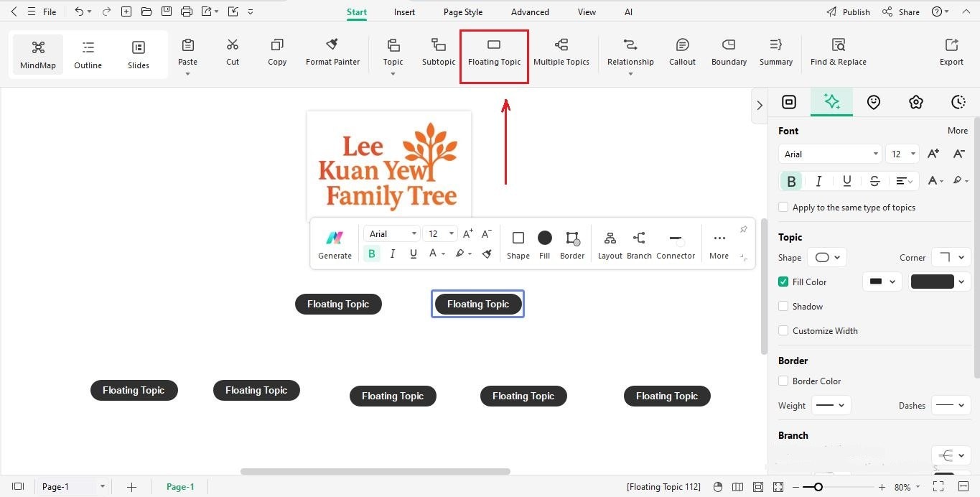Open the Page-1 selector dropdown
980x497 pixels.
tap(73, 486)
